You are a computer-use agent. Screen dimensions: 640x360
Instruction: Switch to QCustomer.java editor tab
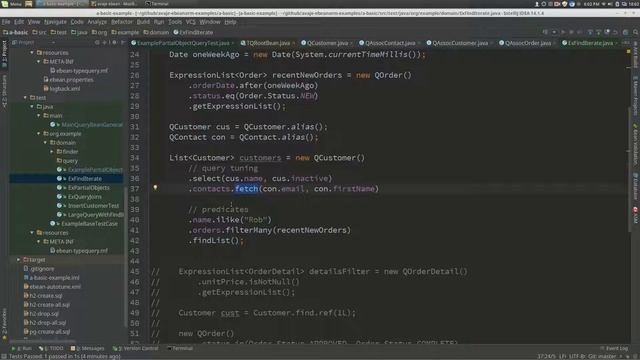(327, 43)
